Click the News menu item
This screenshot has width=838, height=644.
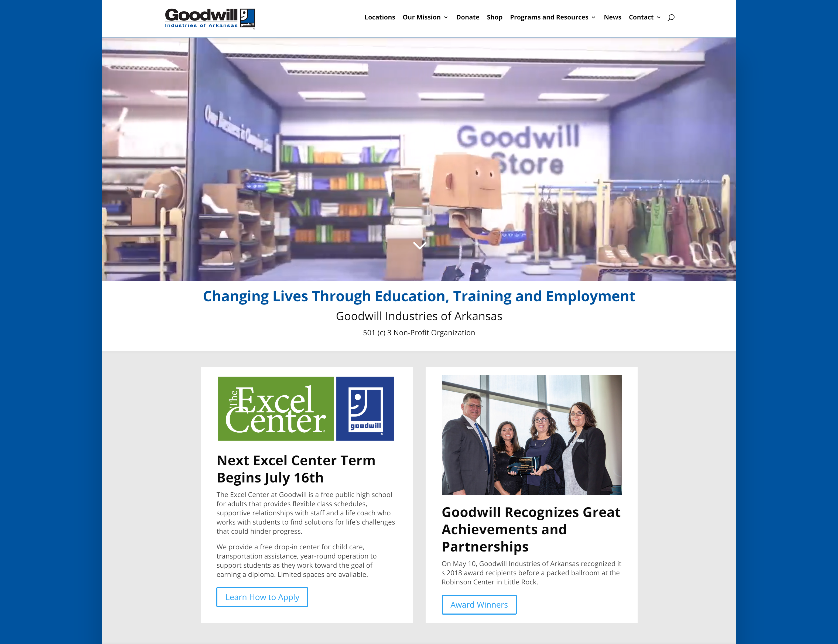(612, 17)
